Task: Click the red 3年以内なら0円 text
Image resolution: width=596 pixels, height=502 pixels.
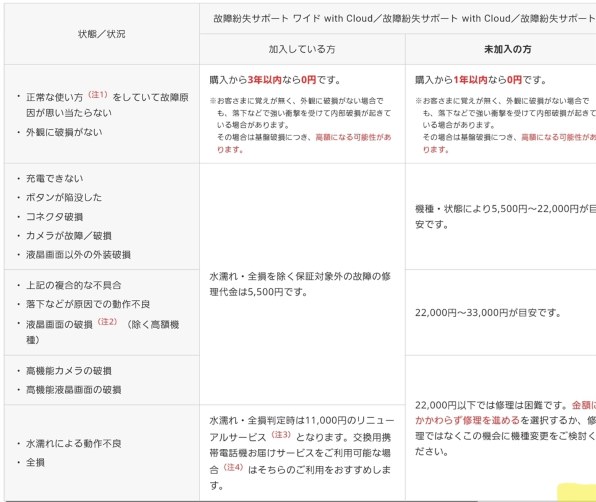Action: pos(282,80)
